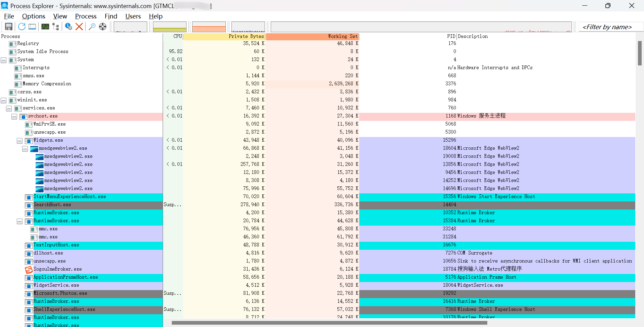Open the Find menu
The height and width of the screenshot is (327, 644).
click(x=111, y=16)
